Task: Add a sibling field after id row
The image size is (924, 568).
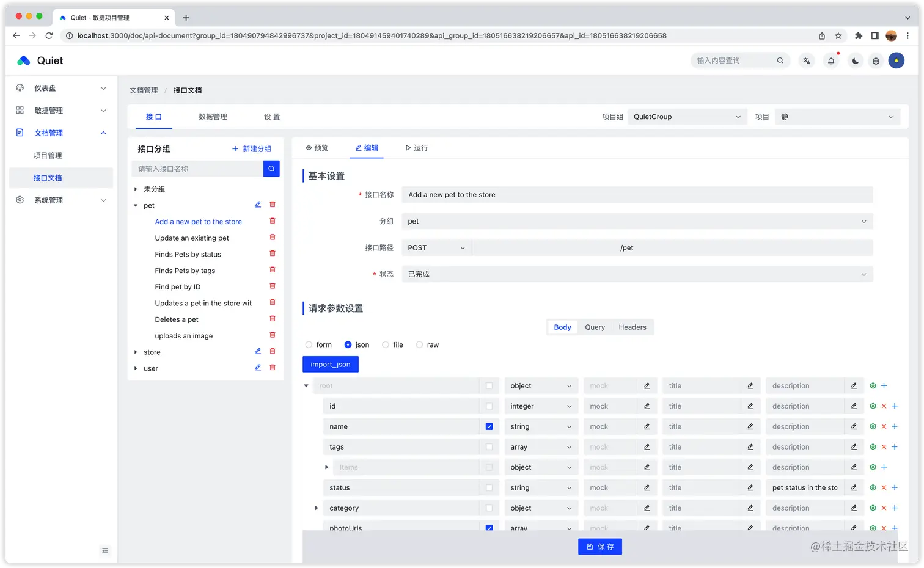Action: click(x=895, y=406)
